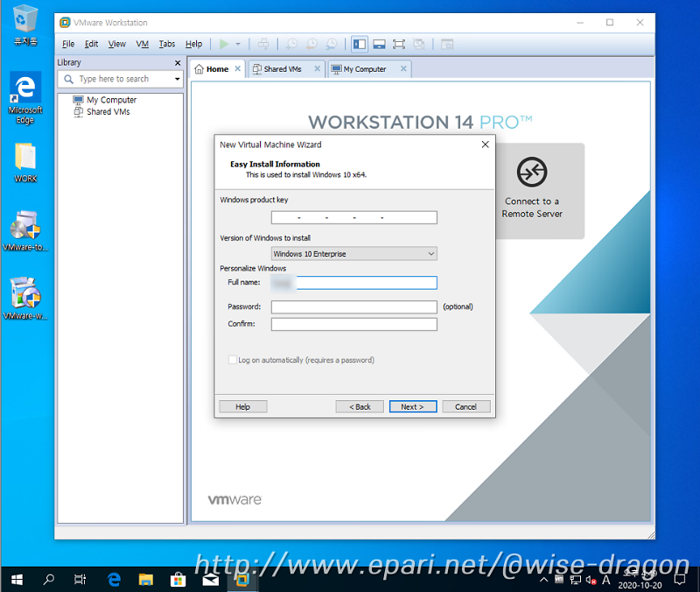Close the My Computer tab
Screen dimensions: 700x592
pos(403,68)
